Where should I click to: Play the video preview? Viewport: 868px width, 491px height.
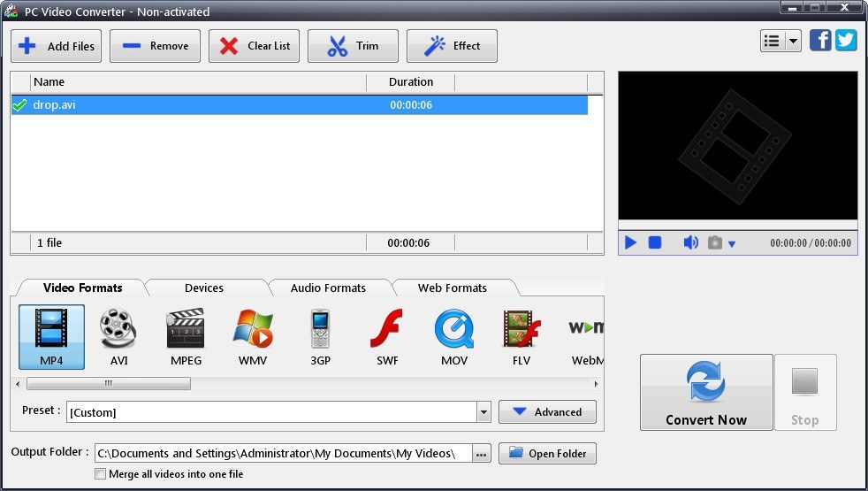[x=630, y=242]
